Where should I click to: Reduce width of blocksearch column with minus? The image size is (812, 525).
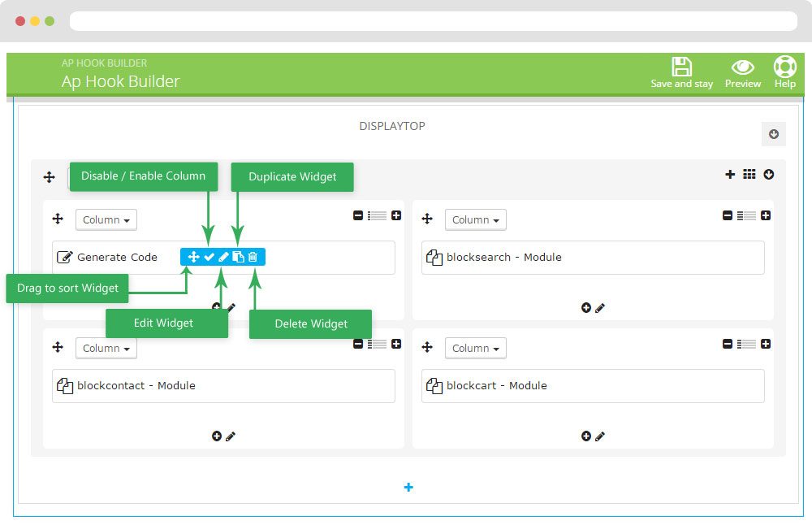click(x=728, y=216)
